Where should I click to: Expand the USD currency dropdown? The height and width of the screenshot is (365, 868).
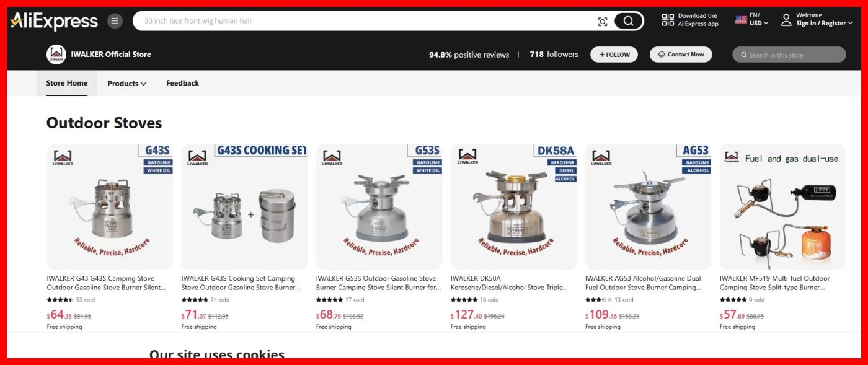point(759,24)
